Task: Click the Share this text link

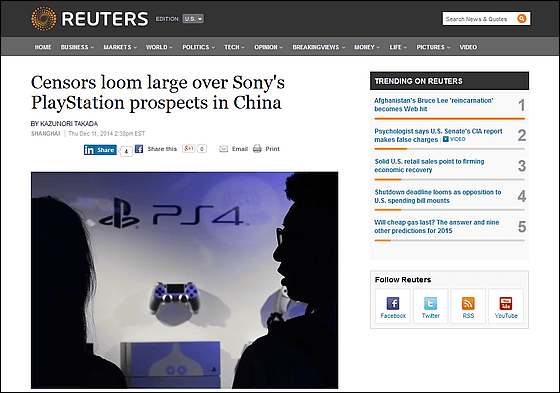Action: (x=162, y=149)
